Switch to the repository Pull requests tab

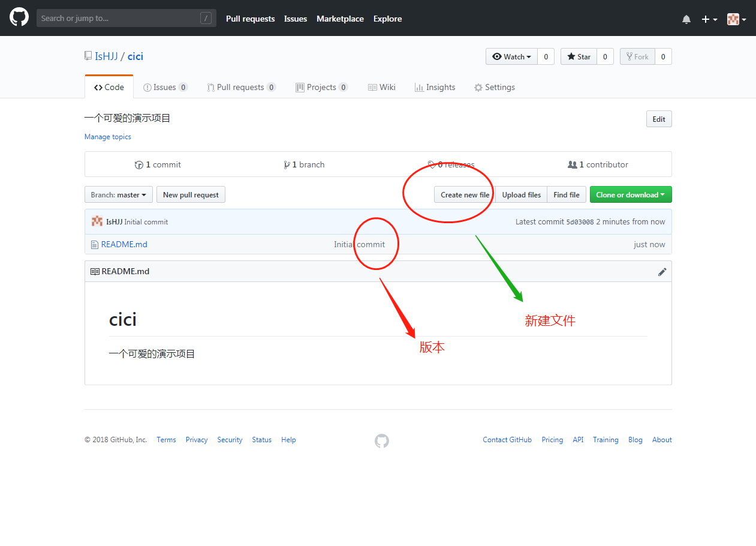pyautogui.click(x=242, y=87)
